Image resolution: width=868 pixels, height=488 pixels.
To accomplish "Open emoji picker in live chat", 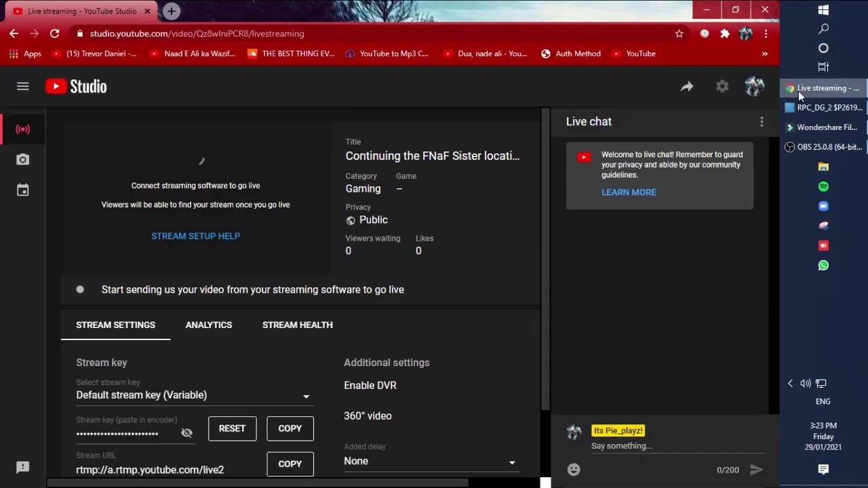I will pyautogui.click(x=574, y=469).
